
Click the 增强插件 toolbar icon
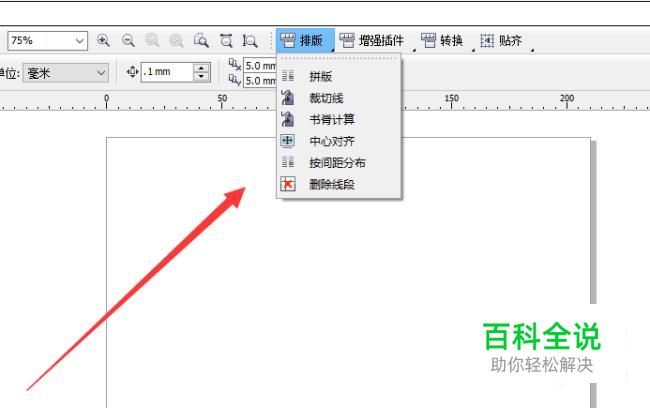click(x=347, y=40)
